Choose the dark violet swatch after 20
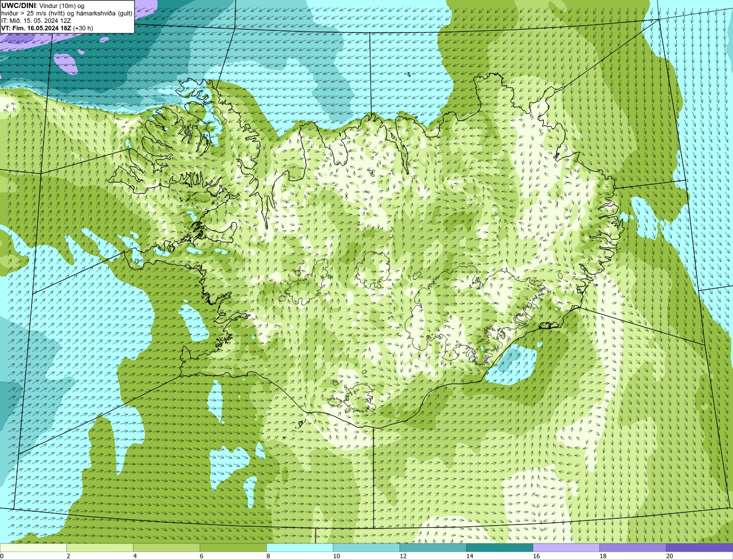 pos(699,547)
